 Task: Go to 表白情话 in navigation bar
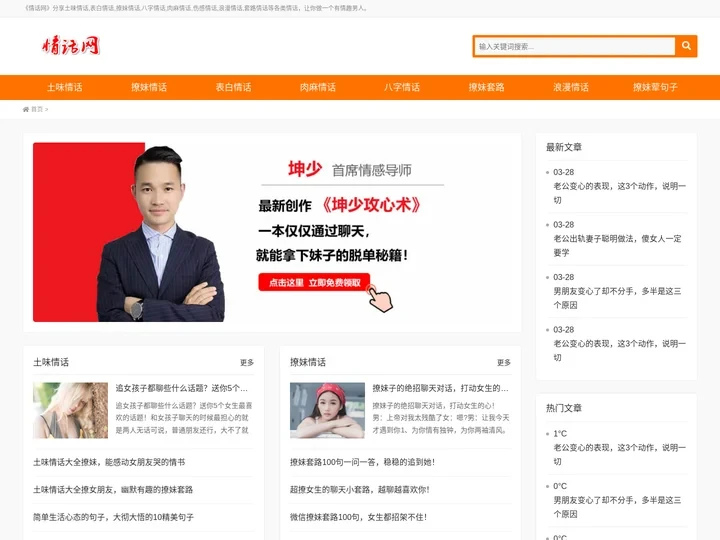(x=233, y=87)
